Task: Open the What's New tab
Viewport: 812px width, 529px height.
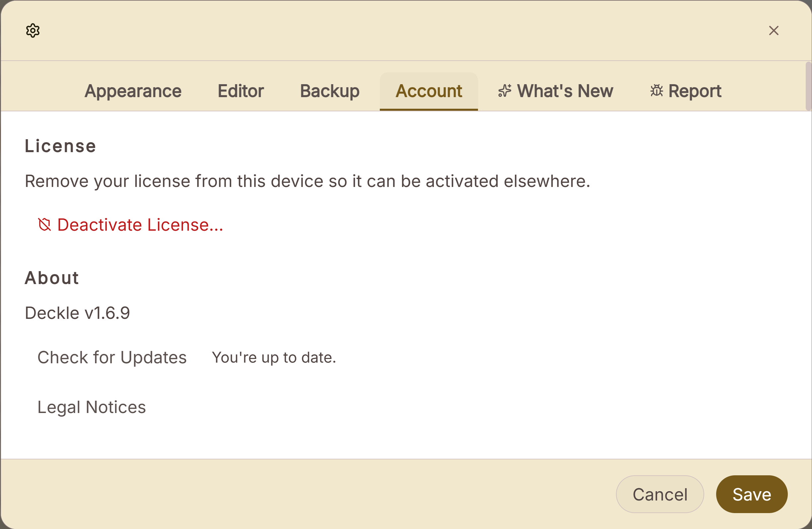Action: (556, 91)
